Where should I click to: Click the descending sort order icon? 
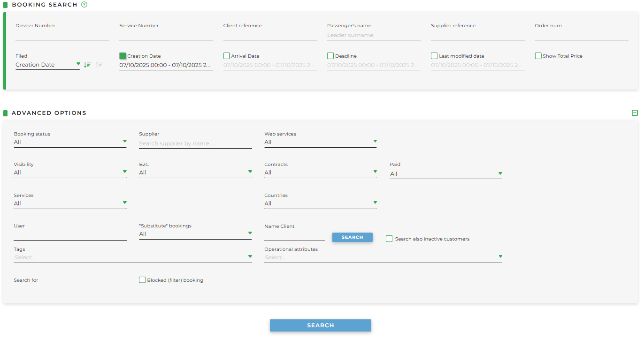87,65
